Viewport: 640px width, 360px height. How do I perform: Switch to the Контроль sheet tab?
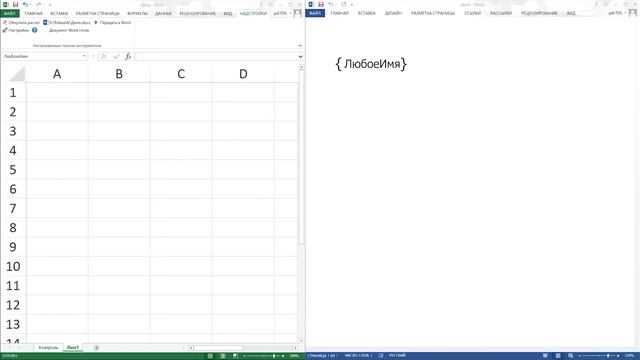click(x=48, y=348)
